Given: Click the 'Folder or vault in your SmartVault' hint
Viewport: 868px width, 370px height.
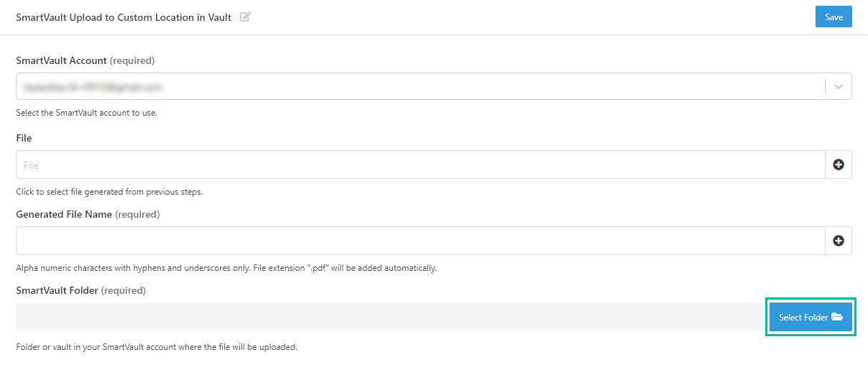Looking at the screenshot, I should (156, 347).
